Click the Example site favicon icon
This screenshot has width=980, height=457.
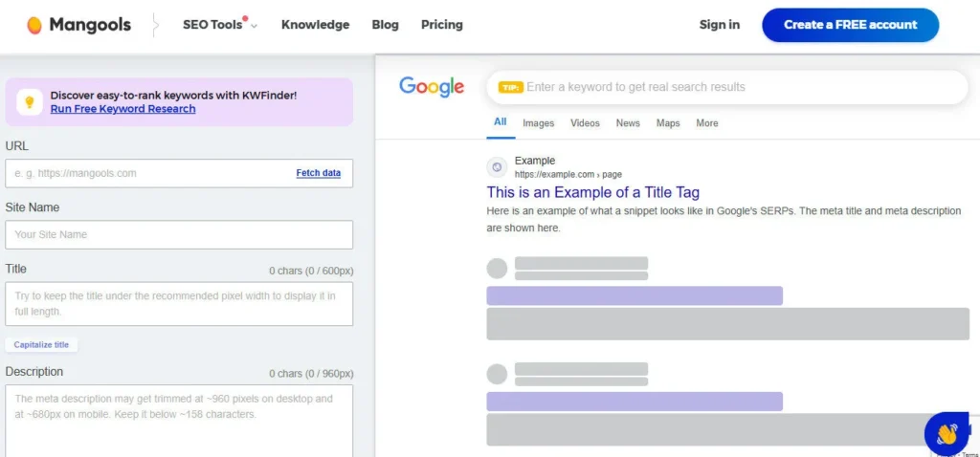click(x=497, y=167)
